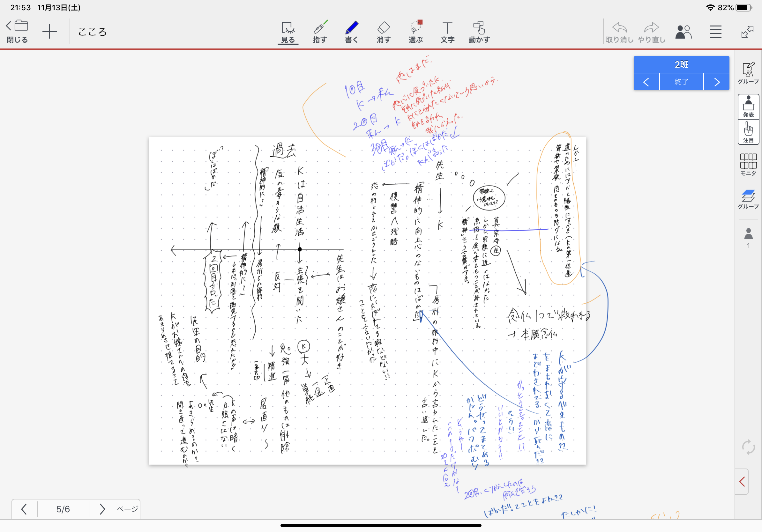
Task: Open the モニタ monitor grid
Action: coord(748,164)
